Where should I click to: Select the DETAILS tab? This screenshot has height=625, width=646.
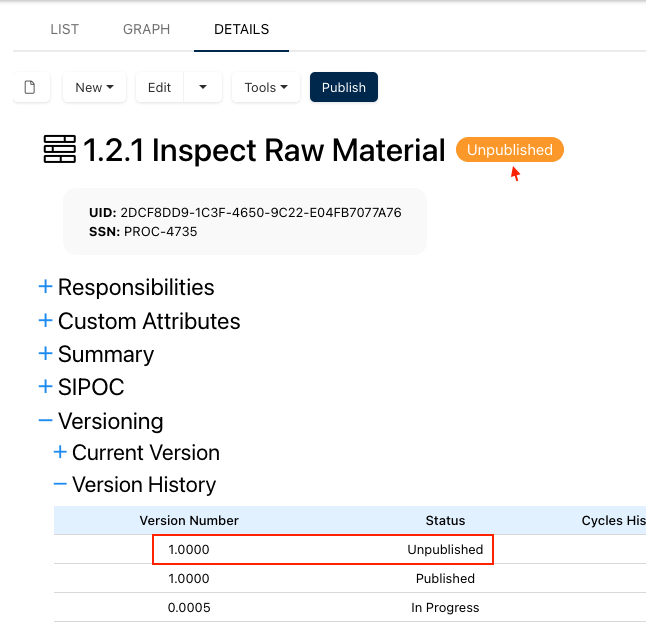(241, 29)
